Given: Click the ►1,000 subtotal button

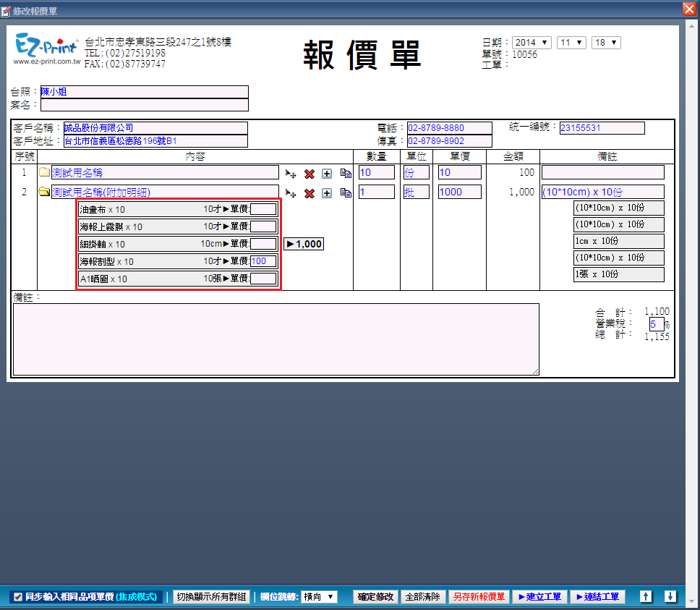Looking at the screenshot, I should click(x=304, y=244).
